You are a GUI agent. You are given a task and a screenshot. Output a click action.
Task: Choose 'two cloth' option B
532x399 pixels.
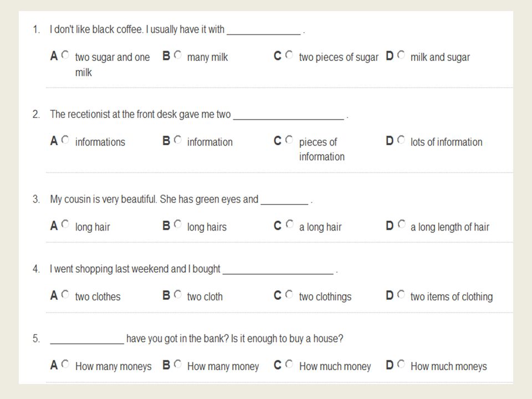(x=178, y=294)
